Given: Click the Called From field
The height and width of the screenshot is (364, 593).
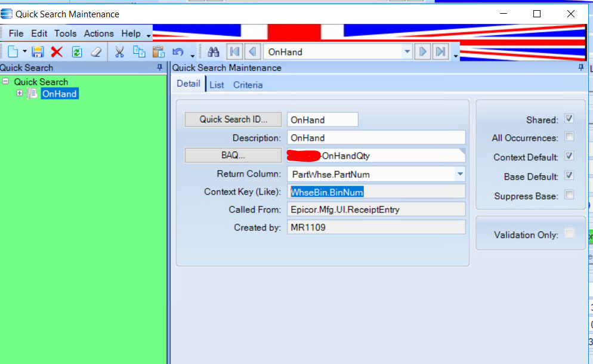Looking at the screenshot, I should click(x=376, y=209).
